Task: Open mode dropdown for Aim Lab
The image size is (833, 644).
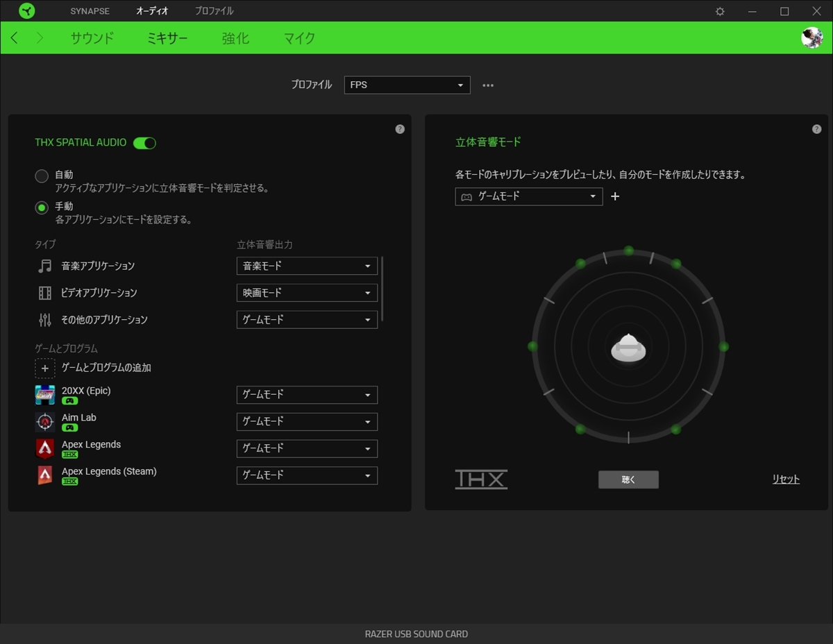Action: pos(307,422)
